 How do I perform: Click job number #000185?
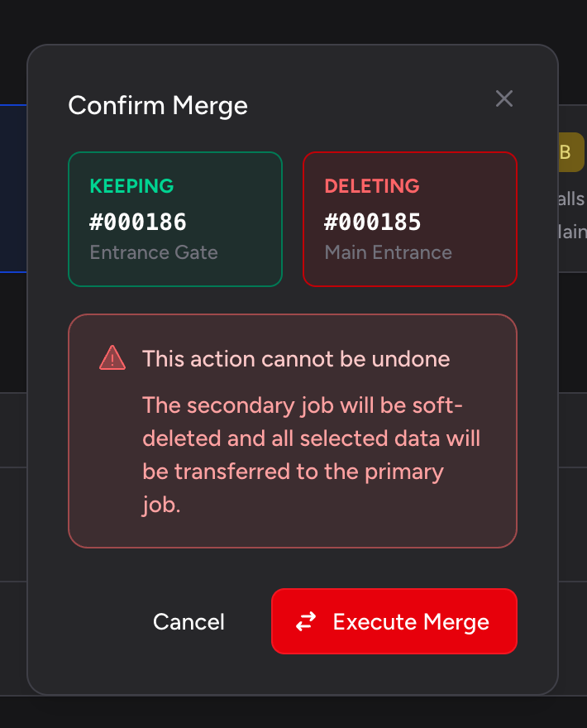coord(373,221)
